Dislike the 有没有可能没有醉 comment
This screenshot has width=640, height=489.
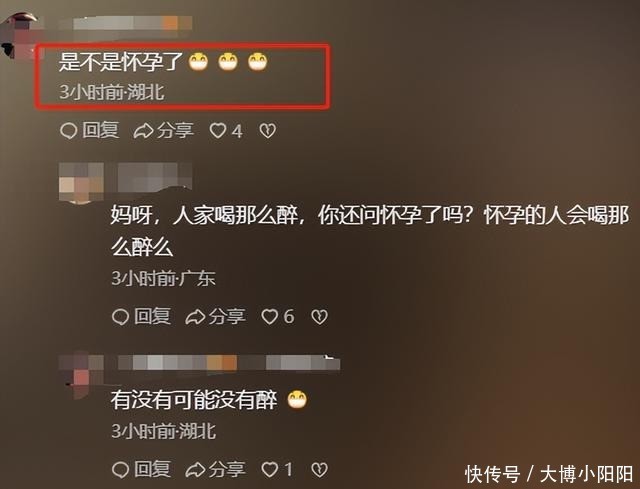[320, 470]
